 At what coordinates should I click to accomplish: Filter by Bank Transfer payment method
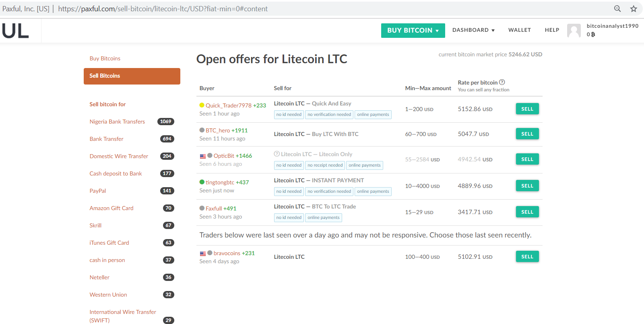click(106, 139)
